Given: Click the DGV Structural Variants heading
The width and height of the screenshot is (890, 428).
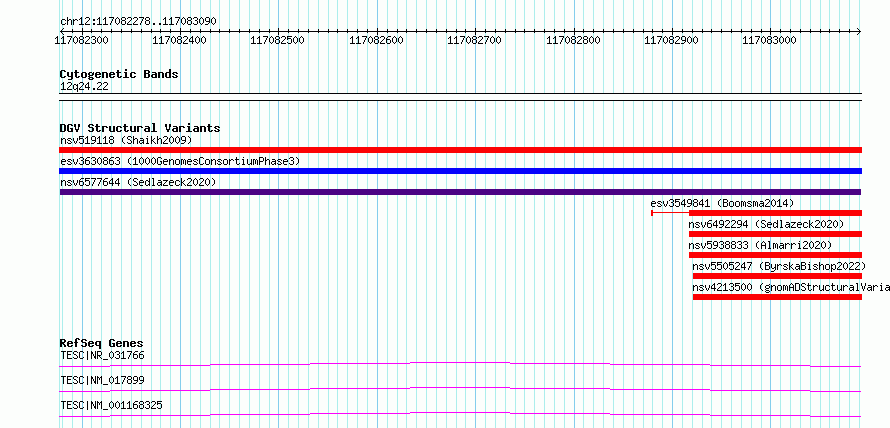Looking at the screenshot, I should [140, 128].
